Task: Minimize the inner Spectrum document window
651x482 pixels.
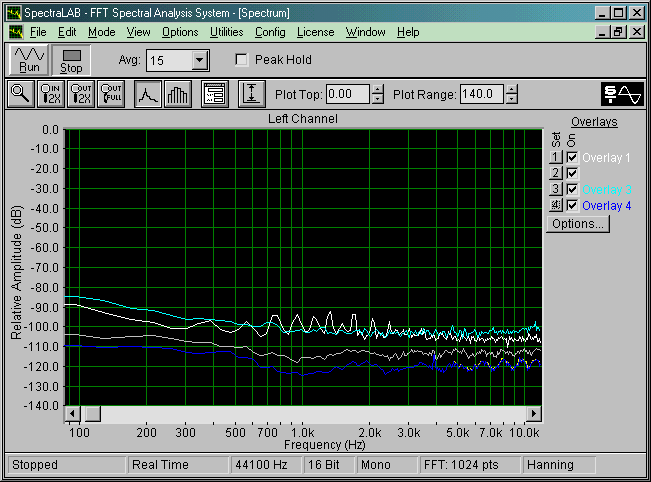Action: [603, 32]
